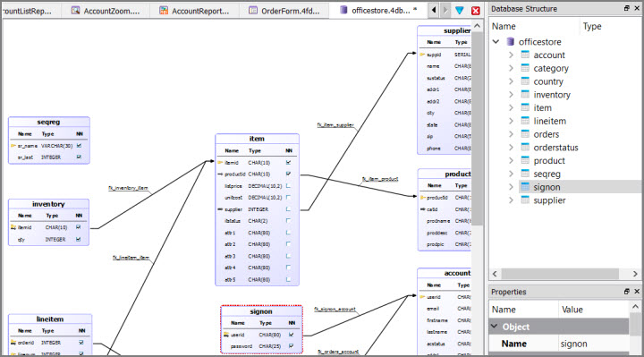The image size is (644, 357).
Task: Click the fk_lineitem_item relation label
Action: click(x=131, y=258)
